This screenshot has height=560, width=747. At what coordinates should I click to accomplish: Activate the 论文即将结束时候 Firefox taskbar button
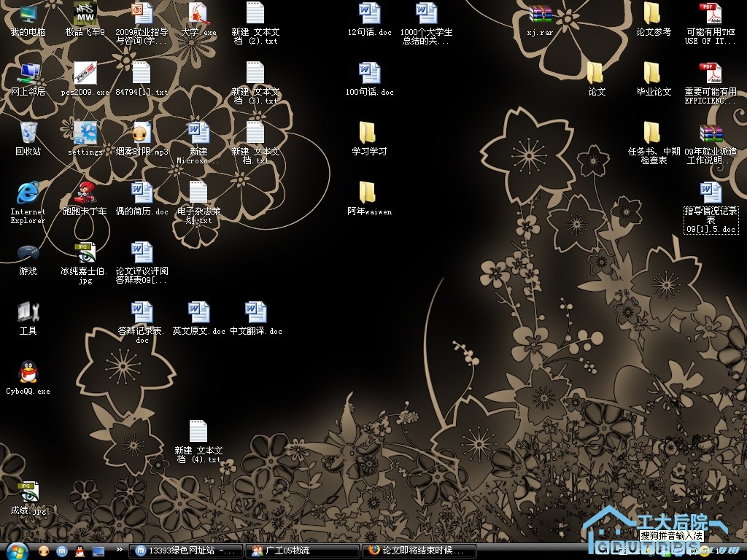click(x=420, y=551)
